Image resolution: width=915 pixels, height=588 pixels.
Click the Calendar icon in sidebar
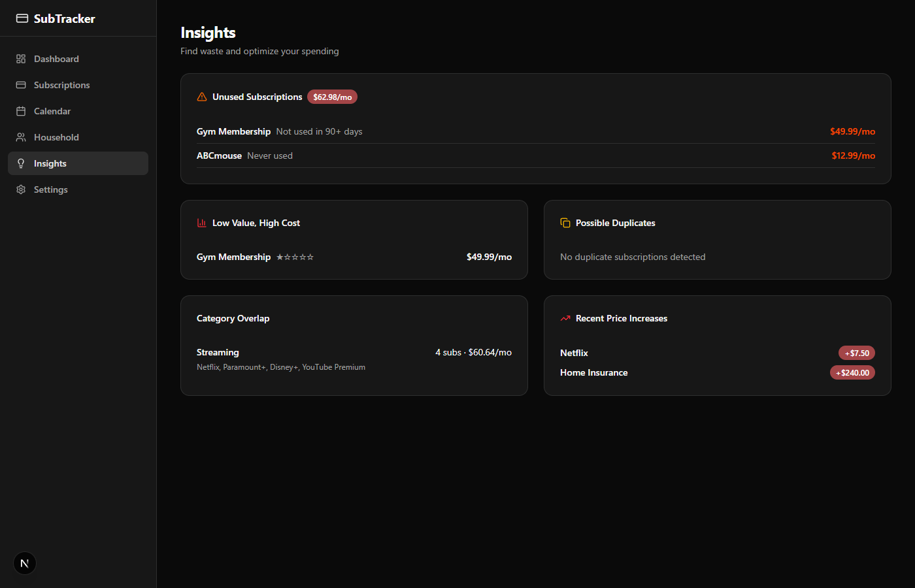[21, 111]
